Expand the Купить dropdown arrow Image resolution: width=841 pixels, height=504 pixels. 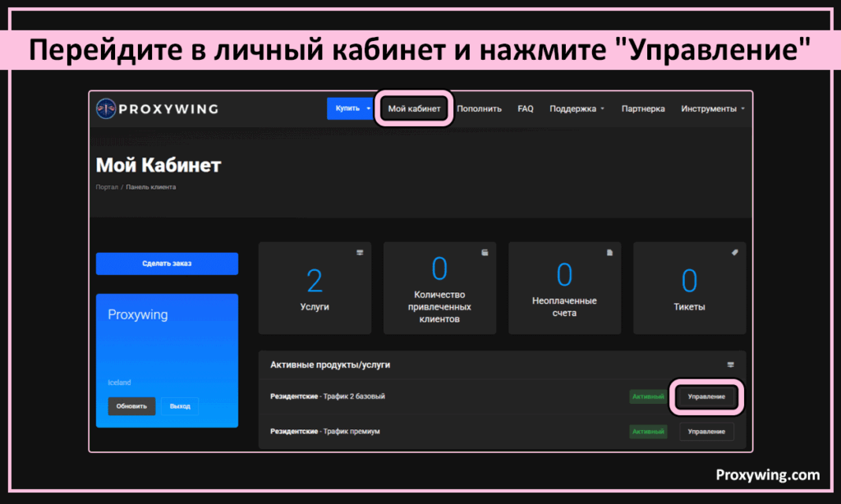369,108
